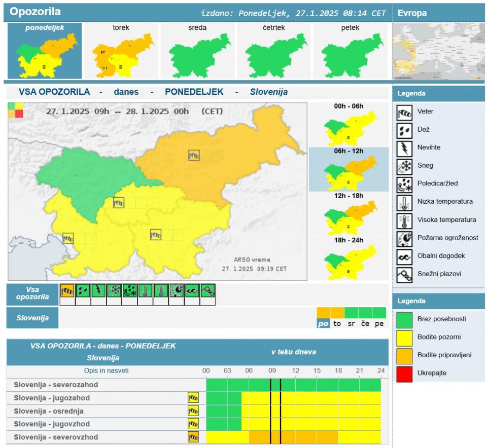The image size is (487, 448).
Task: Open 'Slovenija - severovzhod' row in the table
Action: tap(56, 437)
